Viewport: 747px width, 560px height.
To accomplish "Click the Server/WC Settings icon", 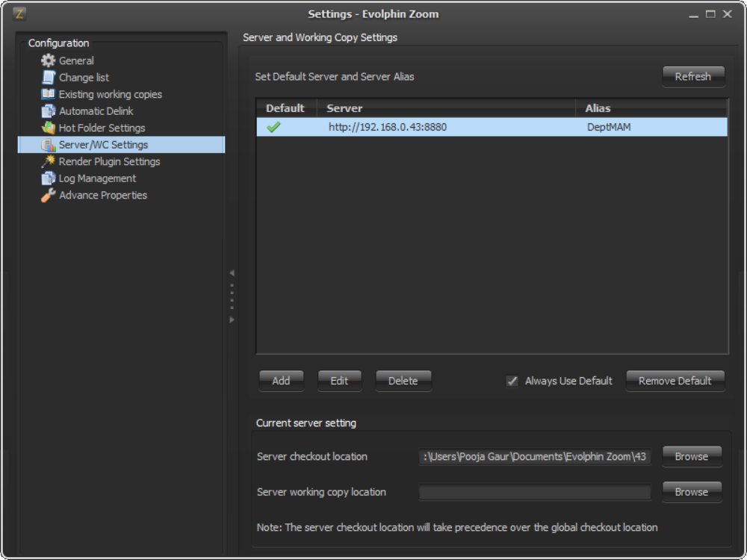I will pyautogui.click(x=48, y=145).
